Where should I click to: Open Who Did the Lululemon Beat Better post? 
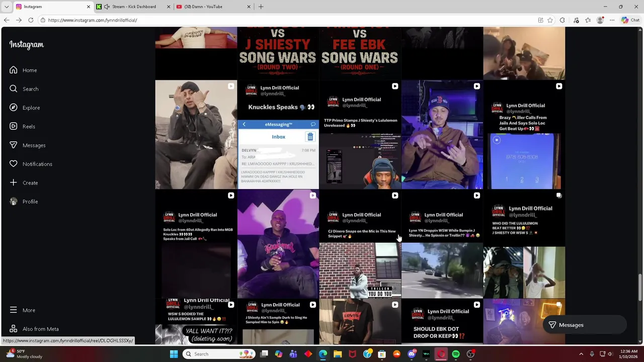click(x=524, y=244)
